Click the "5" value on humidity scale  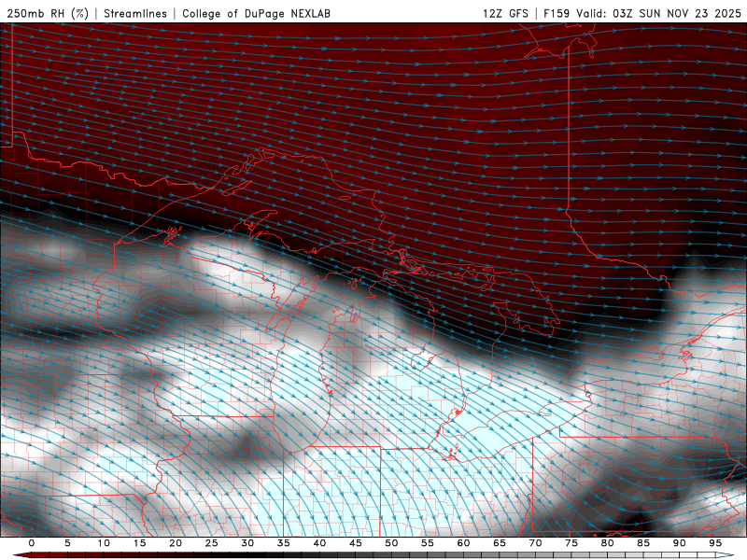pyautogui.click(x=67, y=543)
